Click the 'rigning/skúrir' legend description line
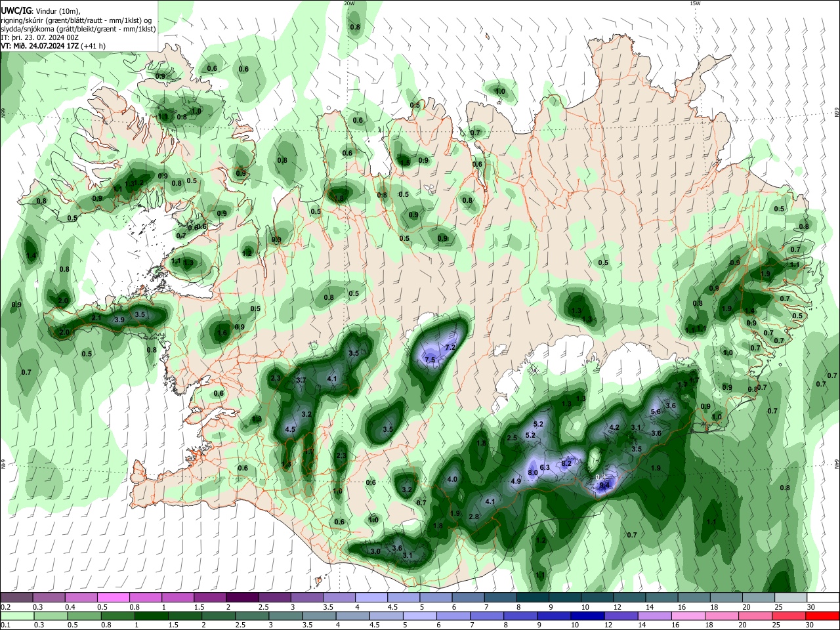This screenshot has height=630, width=840. click(x=77, y=20)
